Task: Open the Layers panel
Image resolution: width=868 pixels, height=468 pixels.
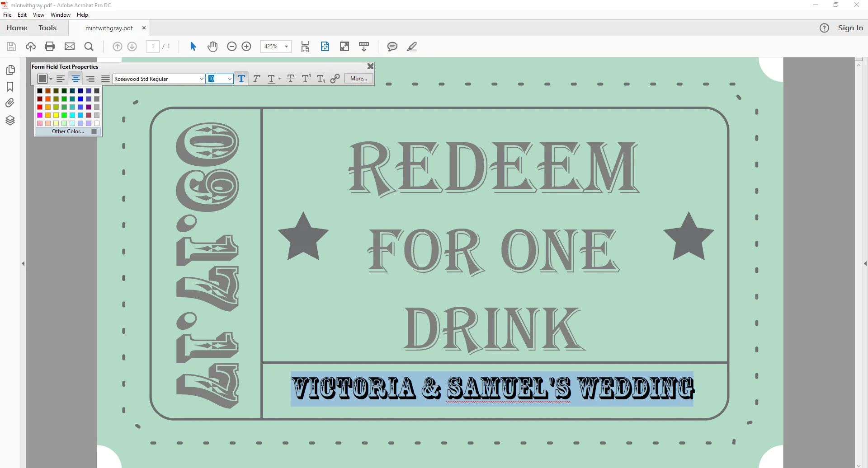Action: tap(10, 120)
